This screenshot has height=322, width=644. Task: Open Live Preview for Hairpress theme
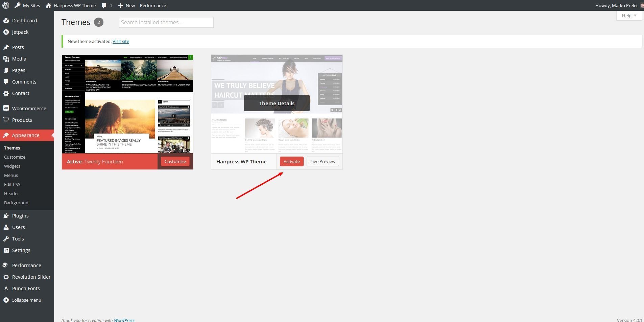pos(323,161)
